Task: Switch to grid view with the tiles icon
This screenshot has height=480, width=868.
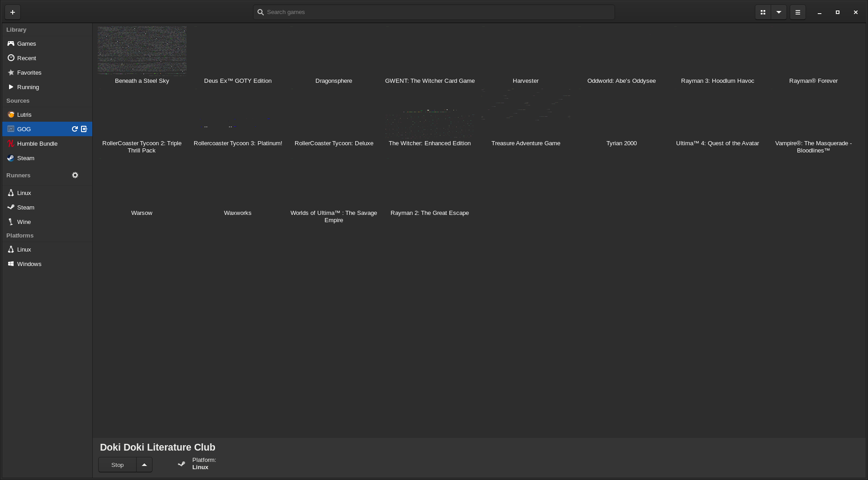Action: [763, 12]
